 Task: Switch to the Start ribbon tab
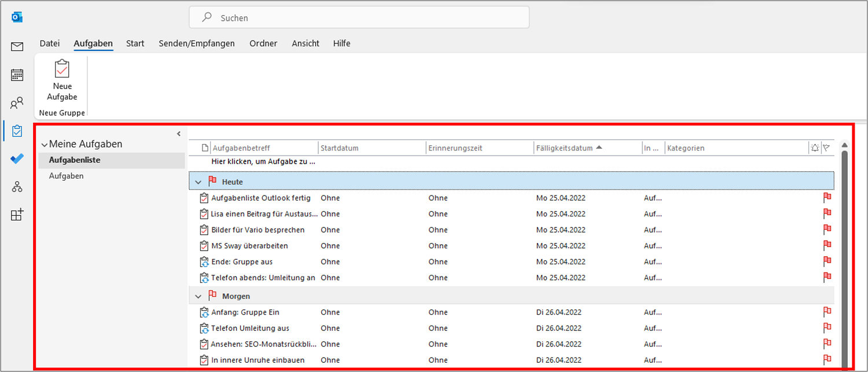pyautogui.click(x=135, y=43)
